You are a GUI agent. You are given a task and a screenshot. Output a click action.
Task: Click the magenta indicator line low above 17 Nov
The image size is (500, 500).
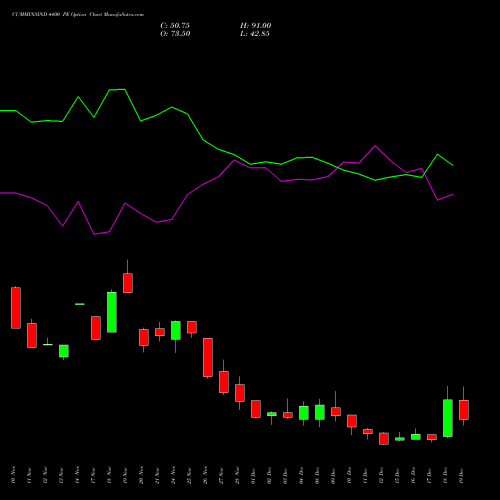tap(94, 234)
